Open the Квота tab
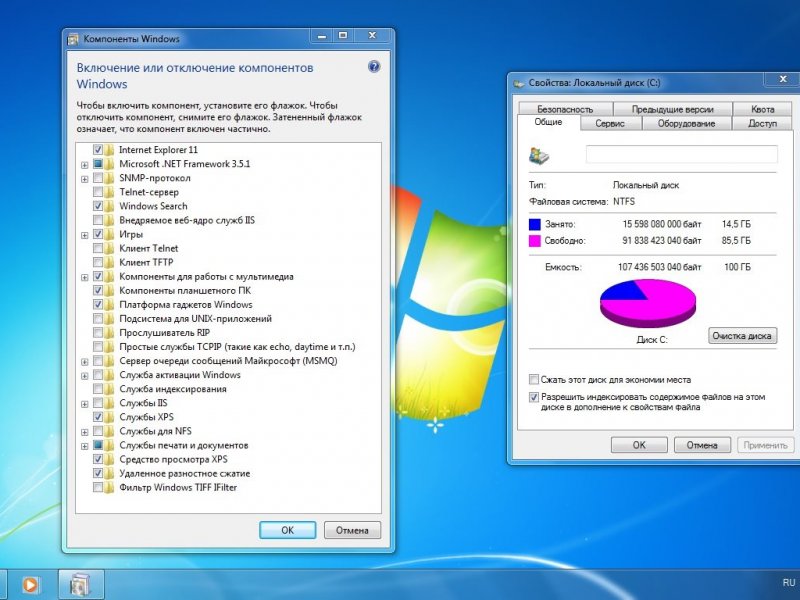 pyautogui.click(x=762, y=109)
